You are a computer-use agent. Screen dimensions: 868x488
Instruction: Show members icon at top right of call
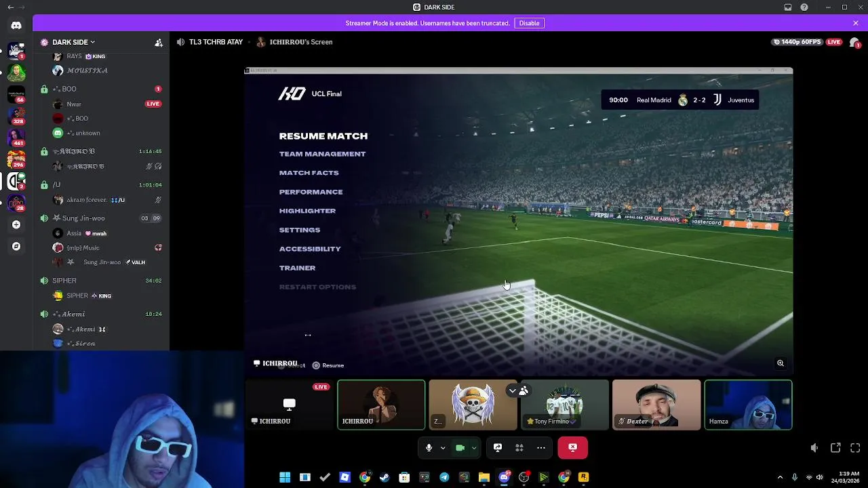[854, 42]
